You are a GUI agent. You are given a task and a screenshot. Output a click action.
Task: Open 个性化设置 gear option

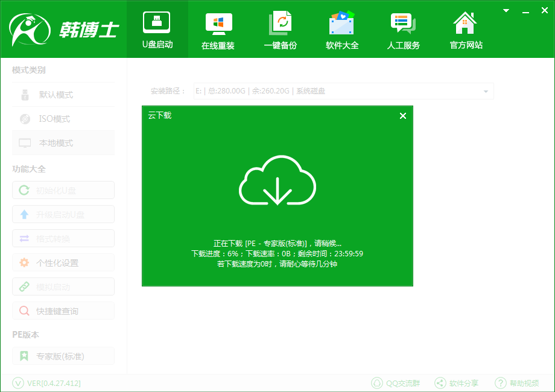click(x=63, y=263)
